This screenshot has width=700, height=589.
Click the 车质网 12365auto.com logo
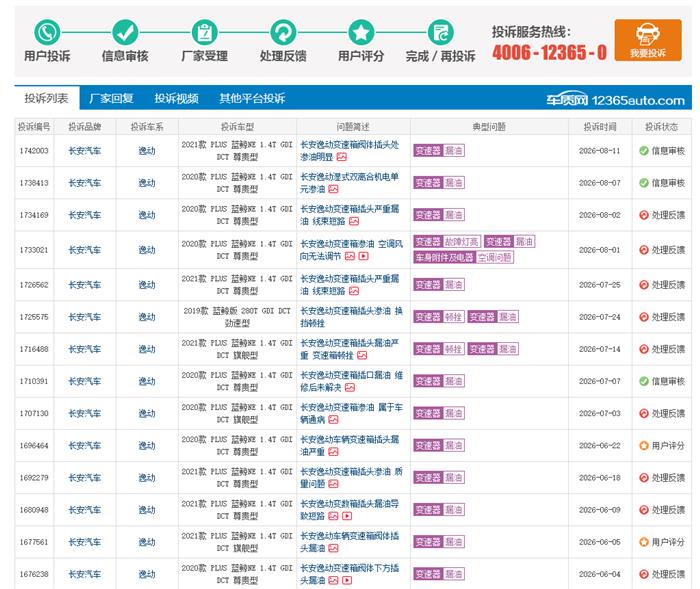(x=615, y=100)
